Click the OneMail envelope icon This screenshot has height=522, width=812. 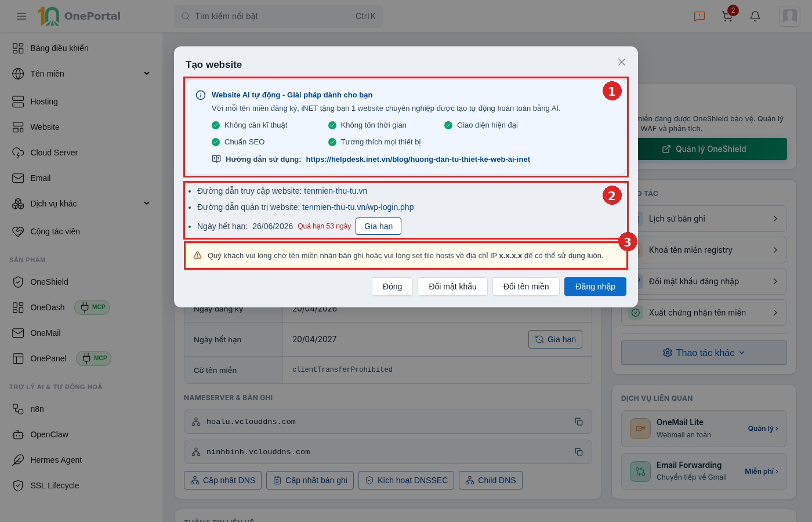click(x=18, y=333)
